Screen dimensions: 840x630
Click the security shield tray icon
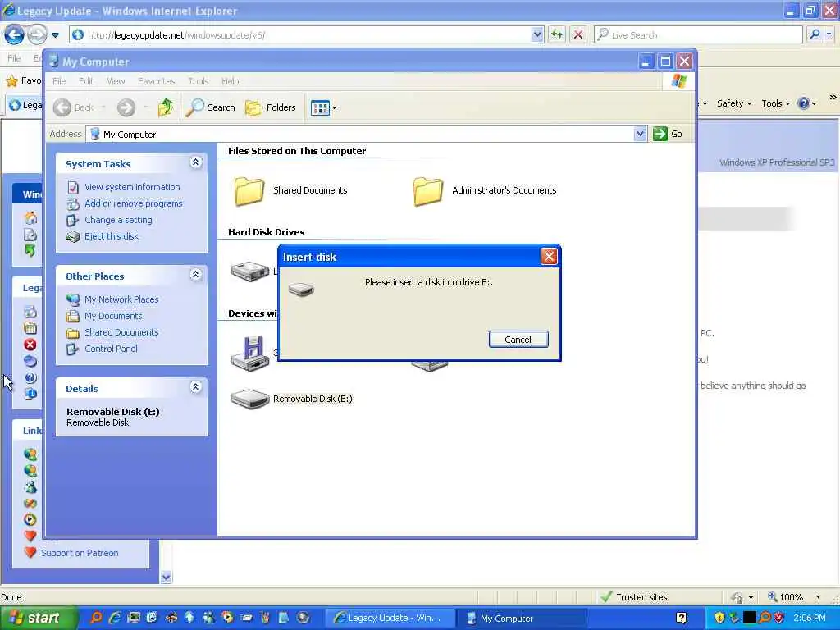pos(719,618)
